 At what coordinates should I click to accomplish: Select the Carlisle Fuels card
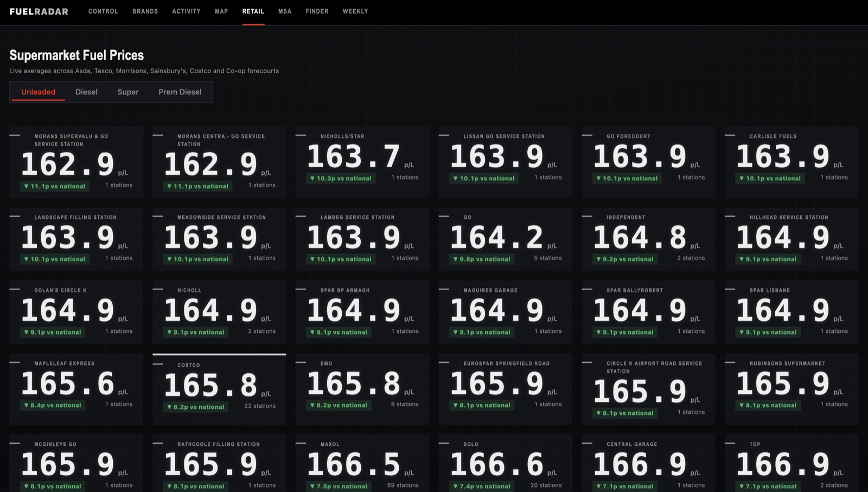pos(792,162)
